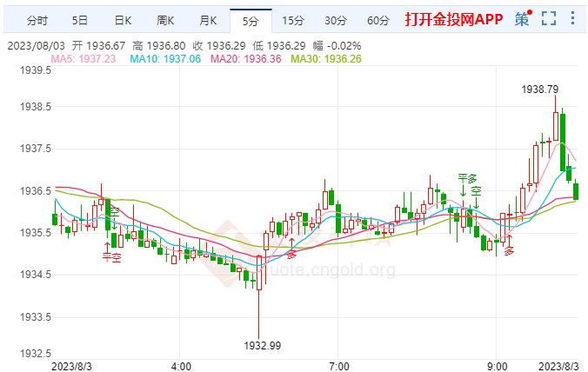Open the three-dot more options menu

[572, 18]
